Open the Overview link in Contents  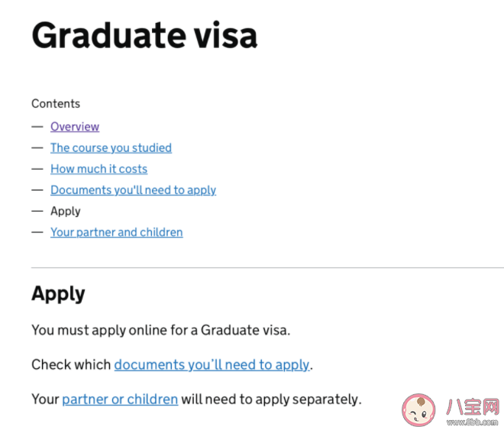(75, 127)
